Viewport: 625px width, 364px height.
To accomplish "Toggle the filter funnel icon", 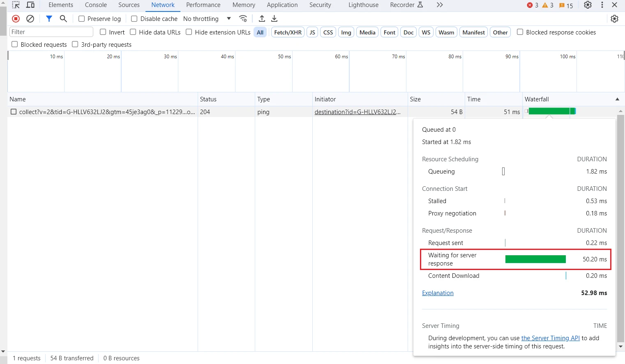I will (49, 18).
